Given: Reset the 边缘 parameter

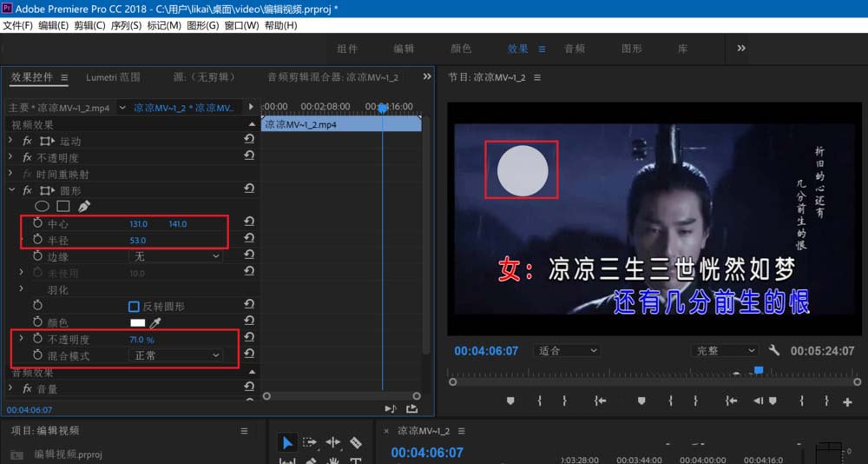Looking at the screenshot, I should (249, 255).
